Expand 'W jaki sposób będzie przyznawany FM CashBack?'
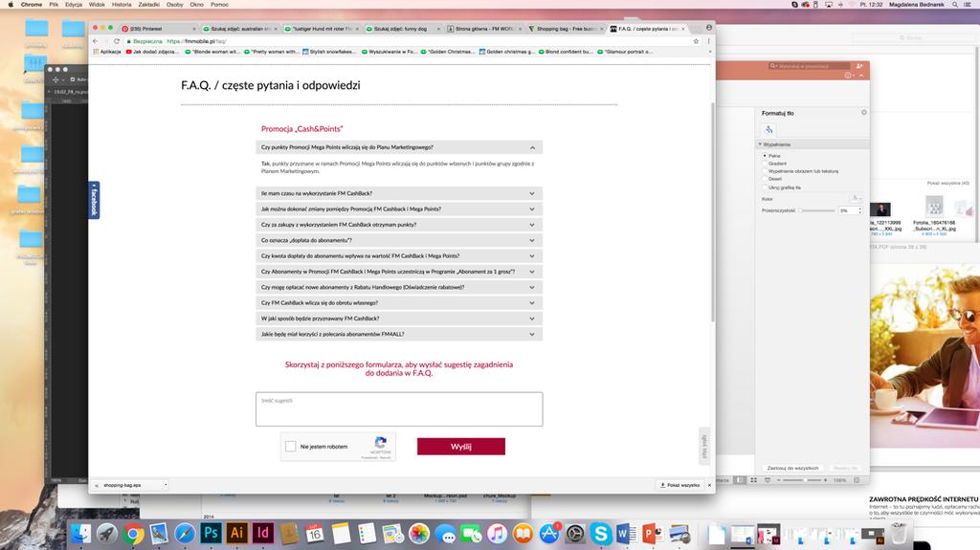Viewport: 980px width, 550px height. (399, 319)
